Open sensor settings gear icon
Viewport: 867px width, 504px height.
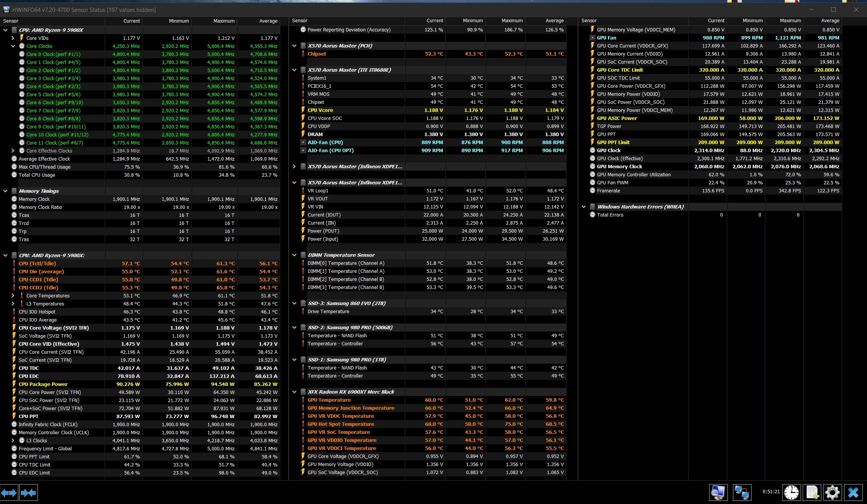point(832,493)
